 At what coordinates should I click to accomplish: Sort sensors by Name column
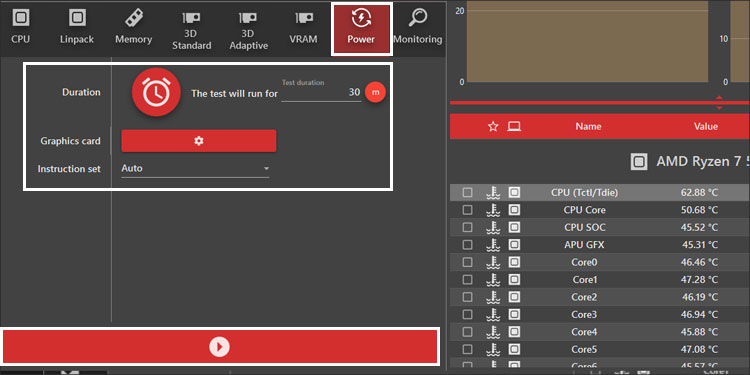(x=588, y=126)
